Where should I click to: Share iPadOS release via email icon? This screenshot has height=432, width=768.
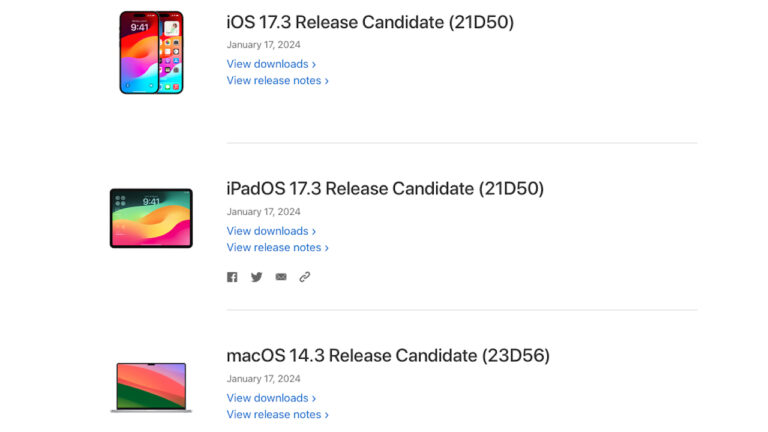click(x=281, y=277)
